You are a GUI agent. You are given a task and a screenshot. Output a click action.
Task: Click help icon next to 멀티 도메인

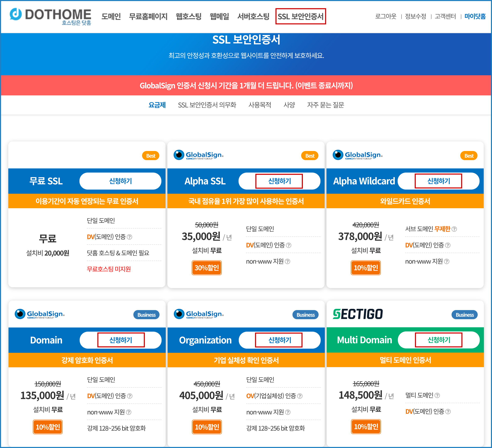pyautogui.click(x=437, y=395)
